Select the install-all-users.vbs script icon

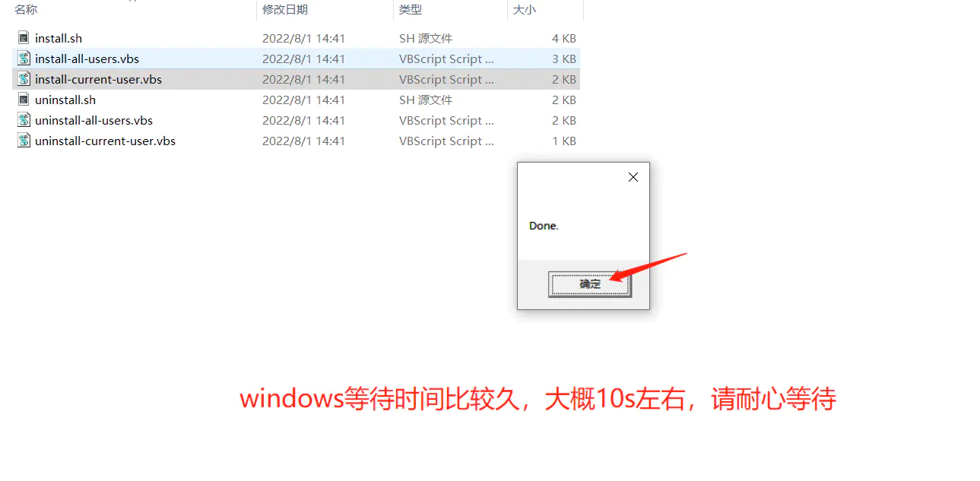[24, 59]
